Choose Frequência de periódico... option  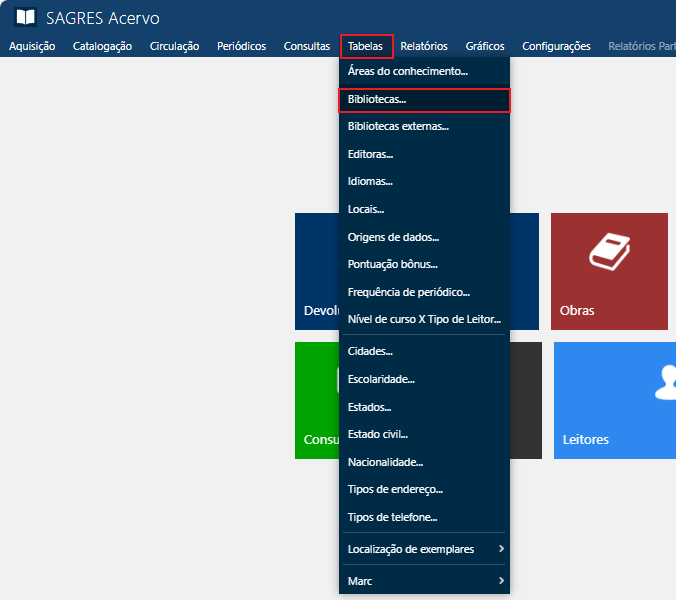click(408, 292)
